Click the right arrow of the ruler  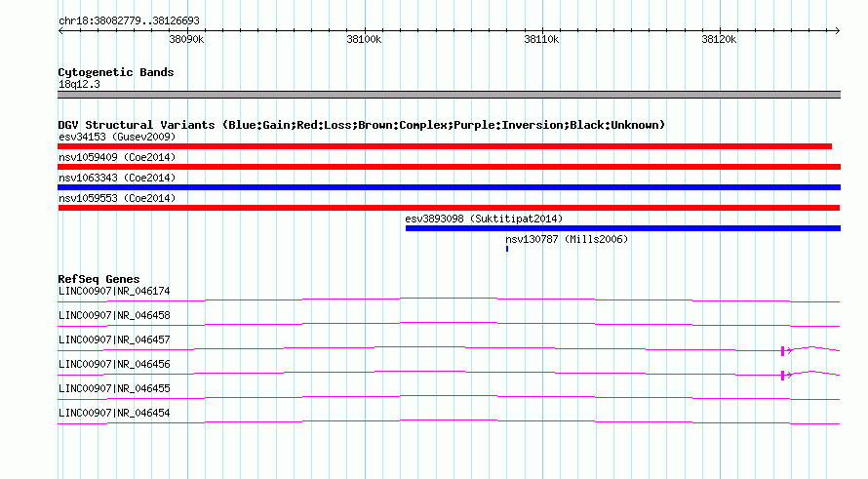click(837, 30)
